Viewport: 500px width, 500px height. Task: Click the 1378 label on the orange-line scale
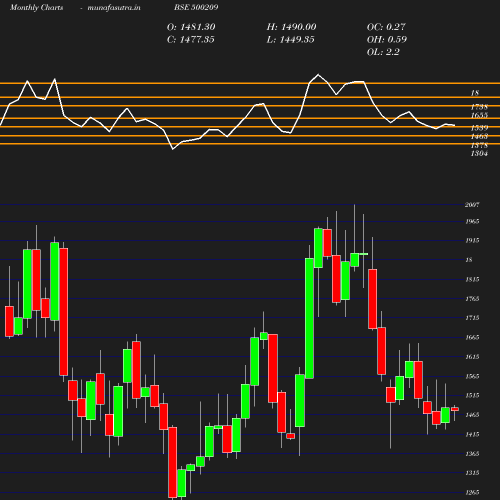pos(479,145)
